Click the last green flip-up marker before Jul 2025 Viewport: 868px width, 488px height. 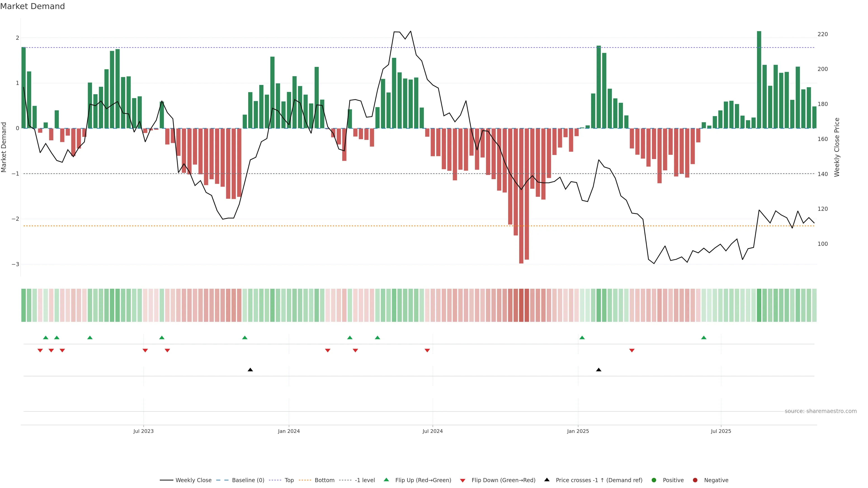click(x=704, y=338)
